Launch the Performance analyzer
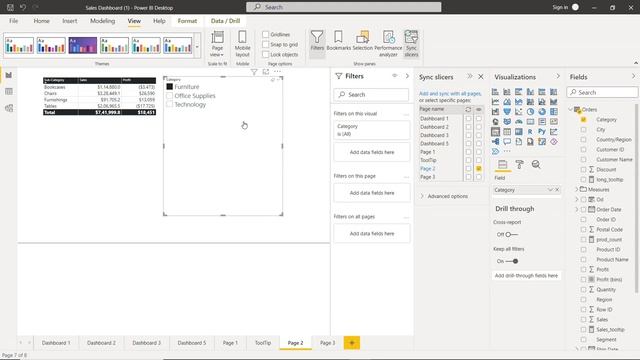 pyautogui.click(x=388, y=43)
